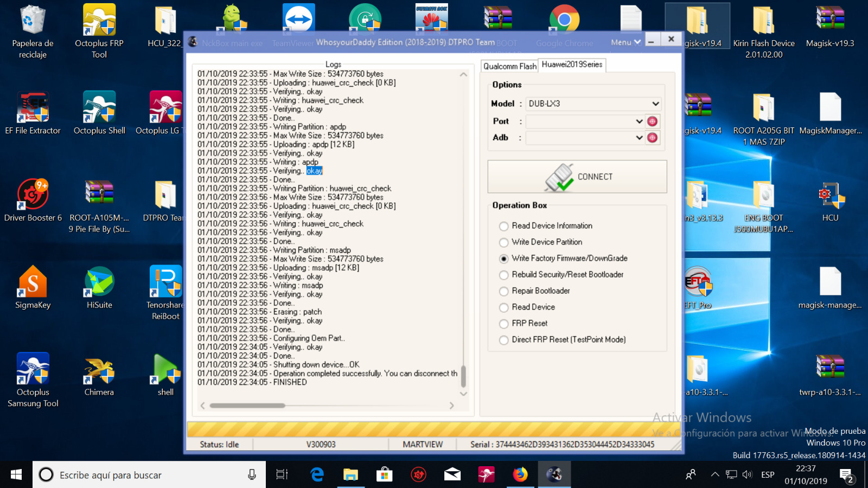This screenshot has height=488, width=868.
Task: Open Chimera desktop shortcut
Action: pos(99,375)
